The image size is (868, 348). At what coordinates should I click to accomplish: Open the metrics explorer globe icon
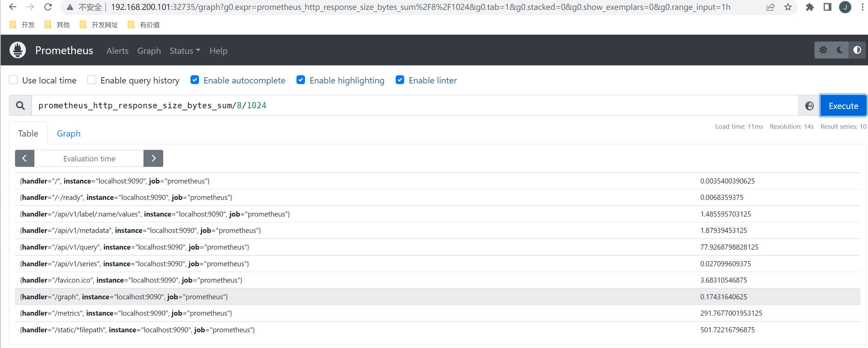point(809,106)
